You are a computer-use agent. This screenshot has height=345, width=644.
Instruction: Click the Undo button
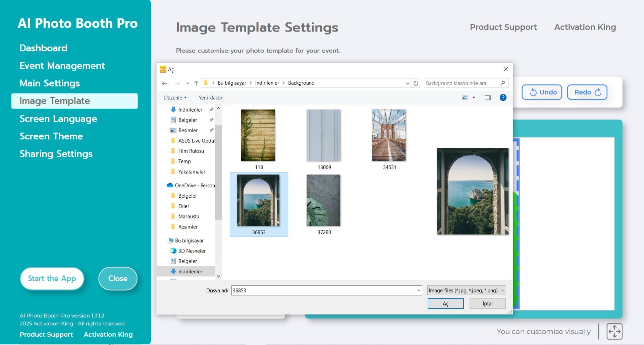coord(542,92)
